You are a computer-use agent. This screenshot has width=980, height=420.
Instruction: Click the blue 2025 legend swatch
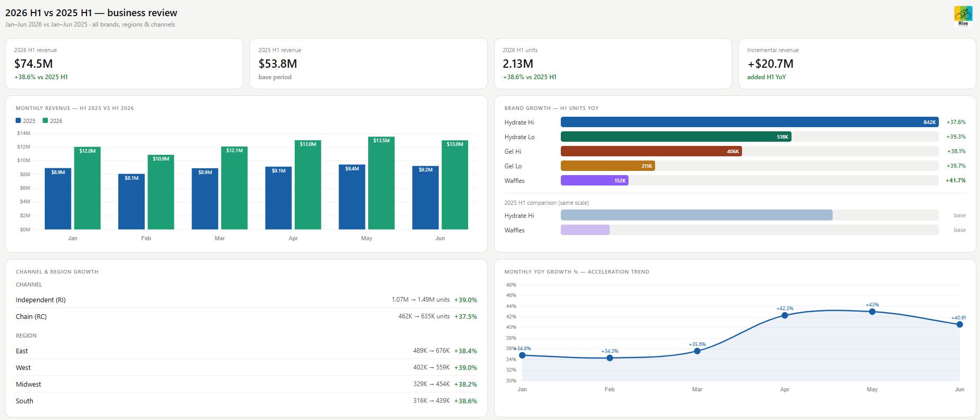(x=18, y=120)
